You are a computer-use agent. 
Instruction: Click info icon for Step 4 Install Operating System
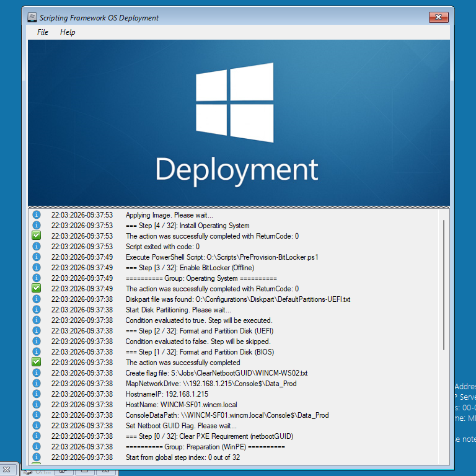pyautogui.click(x=36, y=226)
